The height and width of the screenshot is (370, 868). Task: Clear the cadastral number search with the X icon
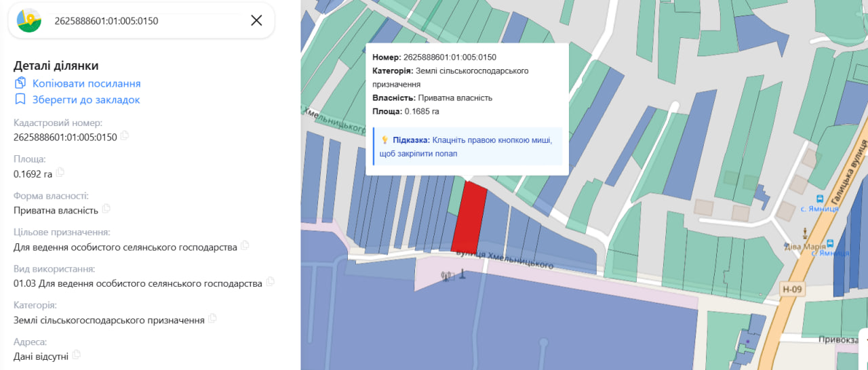256,20
